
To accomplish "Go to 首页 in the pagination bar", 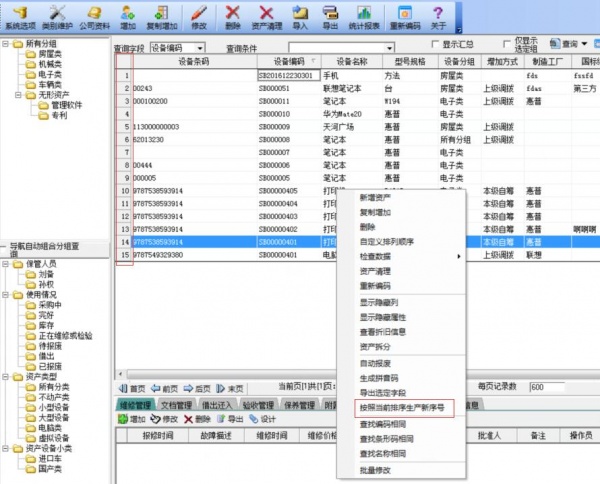I will [133, 388].
